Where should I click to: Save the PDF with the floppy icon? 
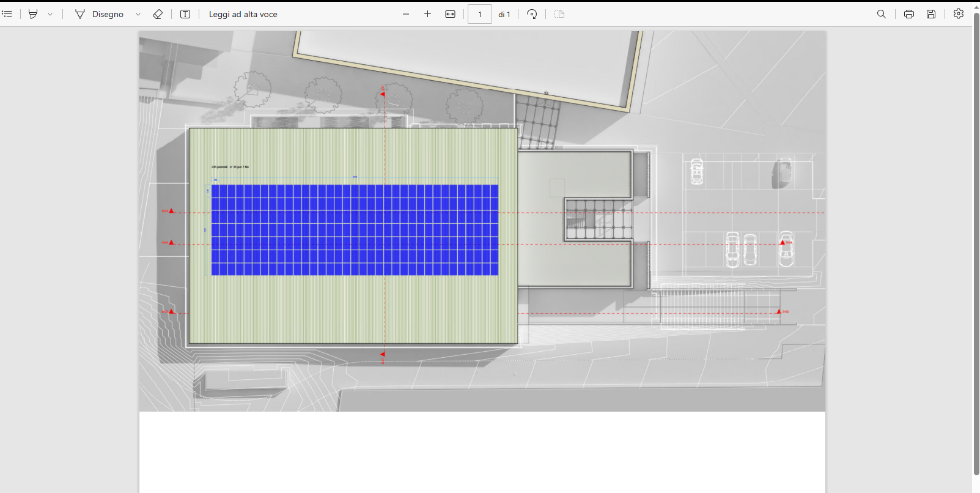[931, 14]
